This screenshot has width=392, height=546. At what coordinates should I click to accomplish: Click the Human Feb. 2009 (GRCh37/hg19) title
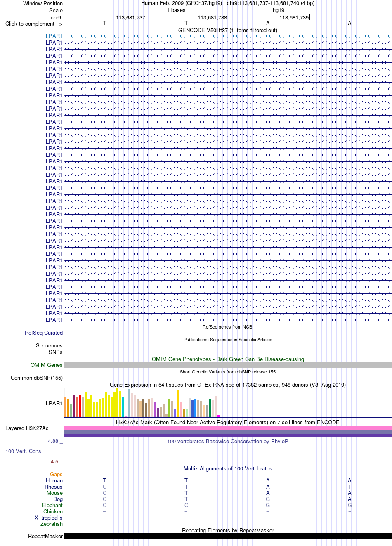click(x=182, y=3)
